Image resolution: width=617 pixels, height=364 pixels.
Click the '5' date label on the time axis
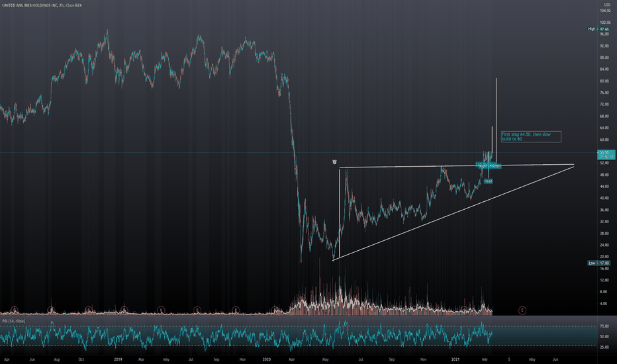pos(509,359)
